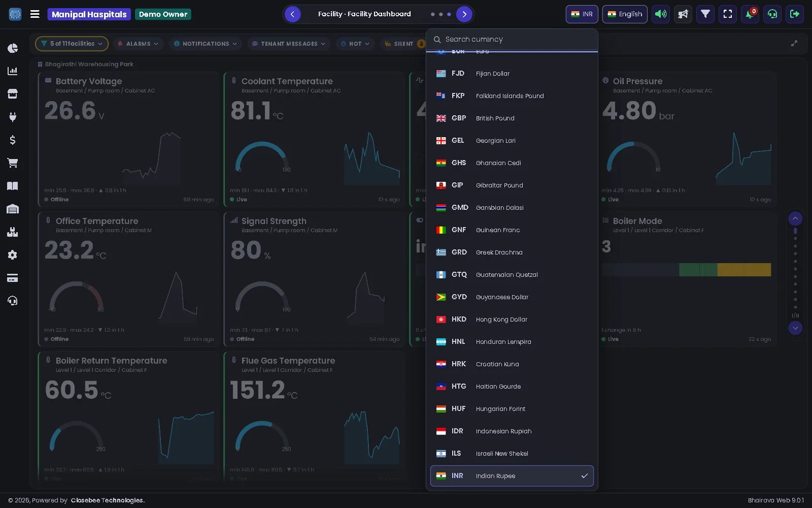Image resolution: width=812 pixels, height=508 pixels.
Task: Click the Manipal Hospitals tenant button
Action: [89, 14]
